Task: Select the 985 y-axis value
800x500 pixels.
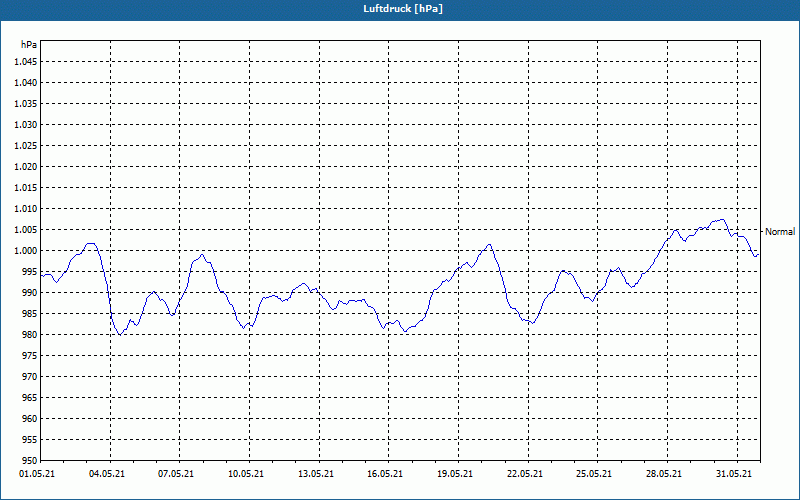Action: coord(30,313)
